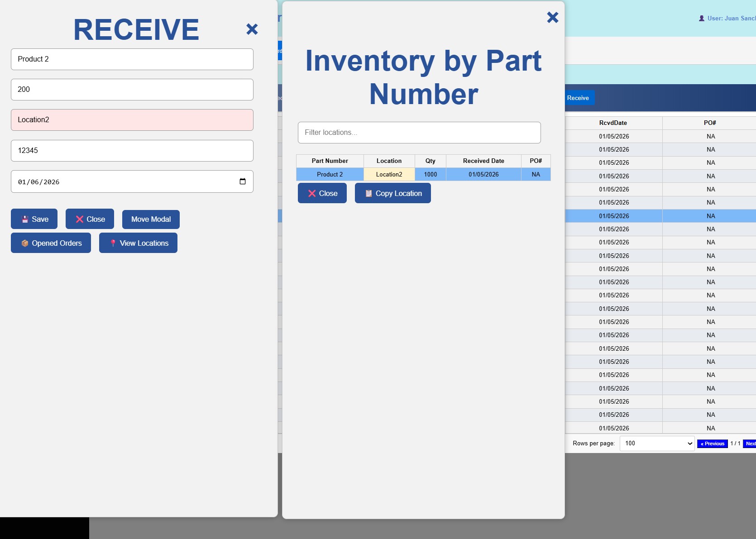
Task: Click the user profile icon
Action: [x=701, y=19]
